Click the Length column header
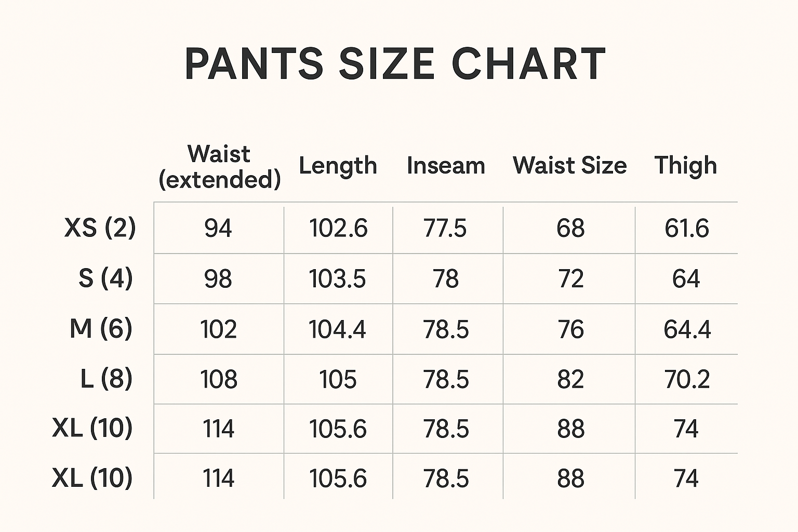Viewport: 798px width, 532px height. pos(338,166)
